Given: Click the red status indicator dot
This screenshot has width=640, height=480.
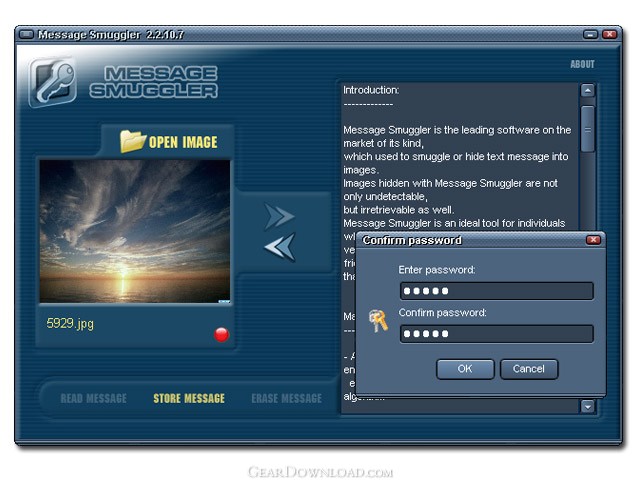Looking at the screenshot, I should click(222, 334).
